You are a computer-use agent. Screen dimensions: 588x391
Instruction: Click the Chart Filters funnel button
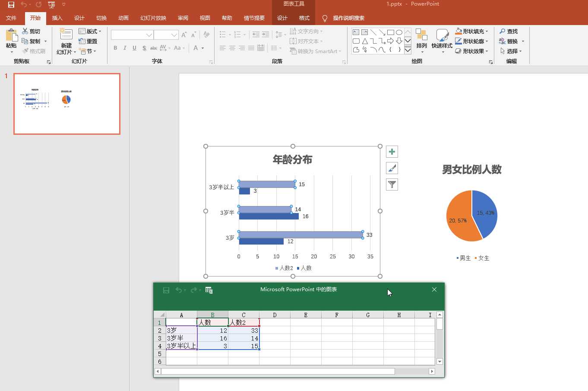point(392,184)
